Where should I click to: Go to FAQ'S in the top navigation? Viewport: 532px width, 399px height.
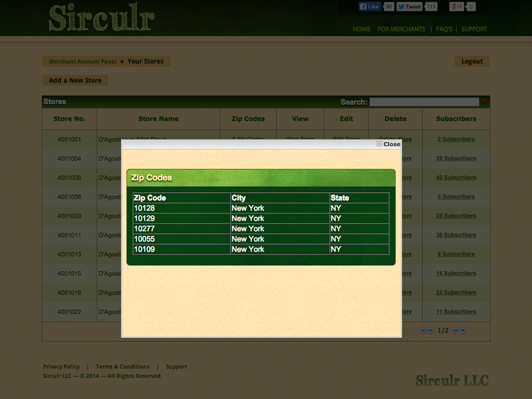(x=444, y=29)
